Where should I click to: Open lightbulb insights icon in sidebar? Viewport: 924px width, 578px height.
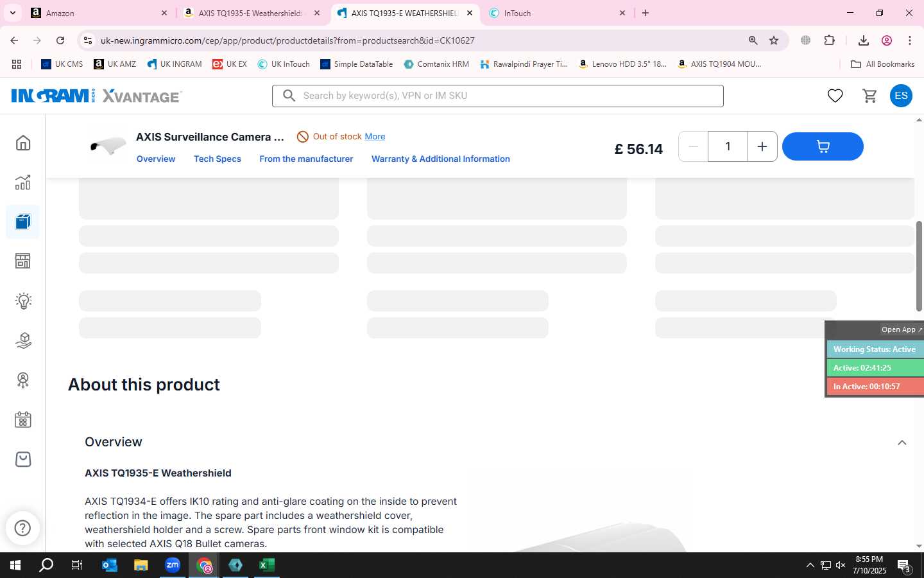click(23, 301)
